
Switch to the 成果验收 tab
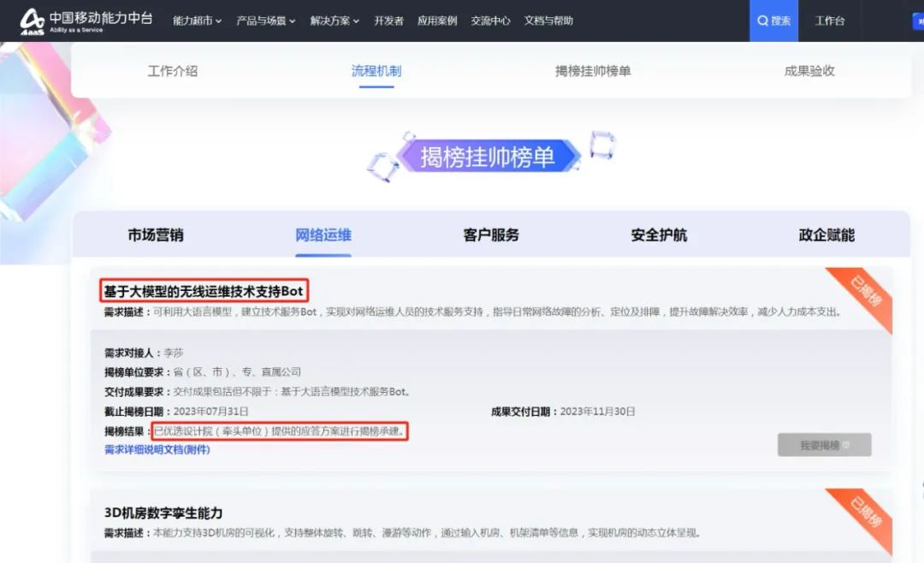pos(809,71)
